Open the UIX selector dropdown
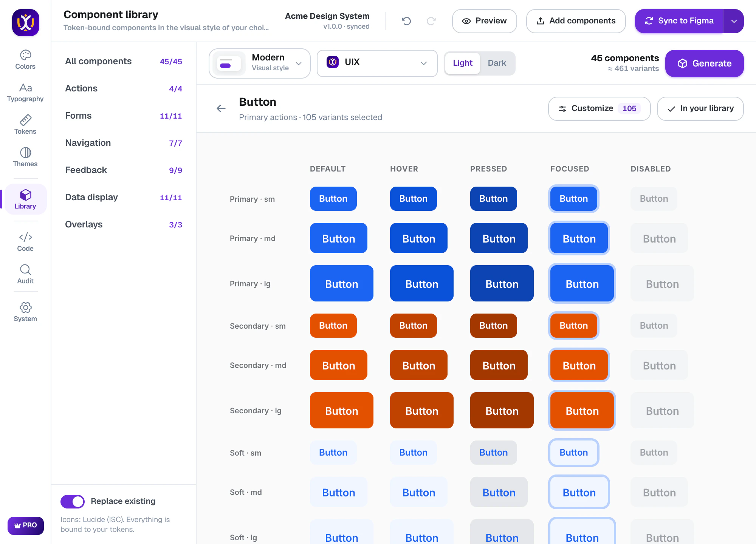 tap(377, 63)
